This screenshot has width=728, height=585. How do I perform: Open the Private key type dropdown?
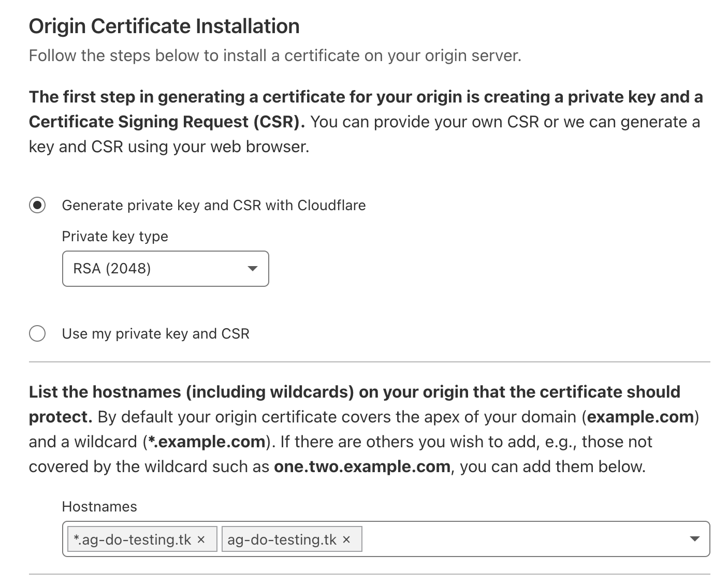pos(165,269)
